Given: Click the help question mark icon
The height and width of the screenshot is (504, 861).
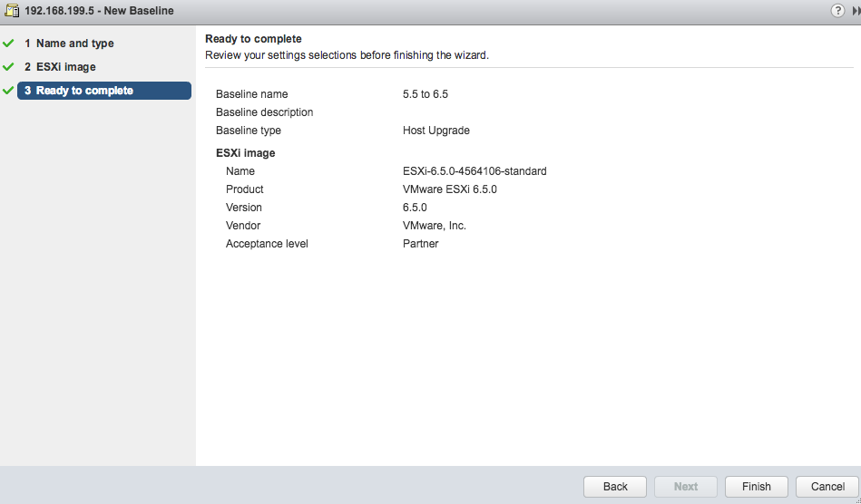Looking at the screenshot, I should pyautogui.click(x=837, y=10).
